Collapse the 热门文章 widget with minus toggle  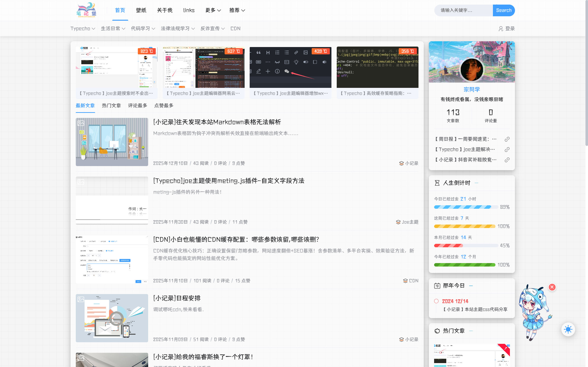471,331
